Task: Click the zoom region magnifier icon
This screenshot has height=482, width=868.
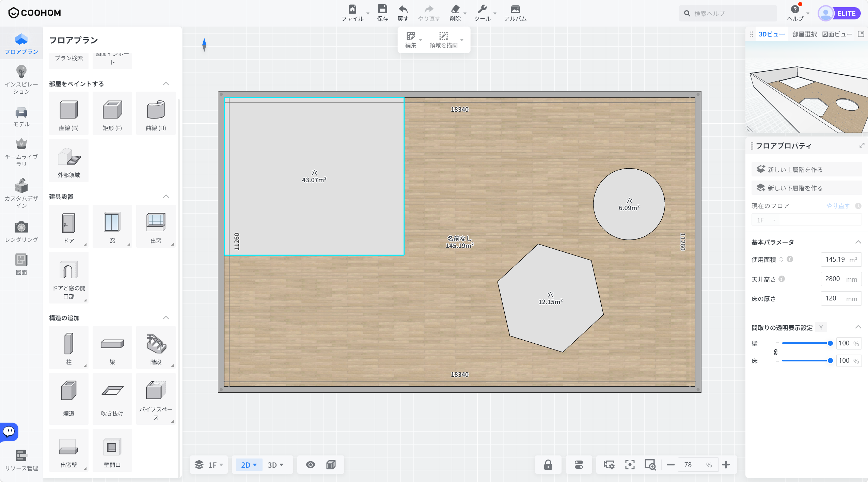Action: pos(650,465)
